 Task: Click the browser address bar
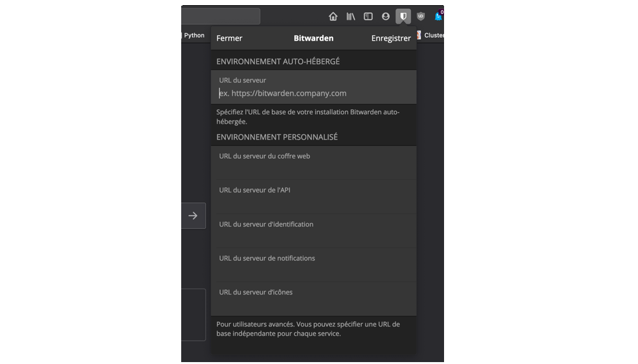pos(221,17)
